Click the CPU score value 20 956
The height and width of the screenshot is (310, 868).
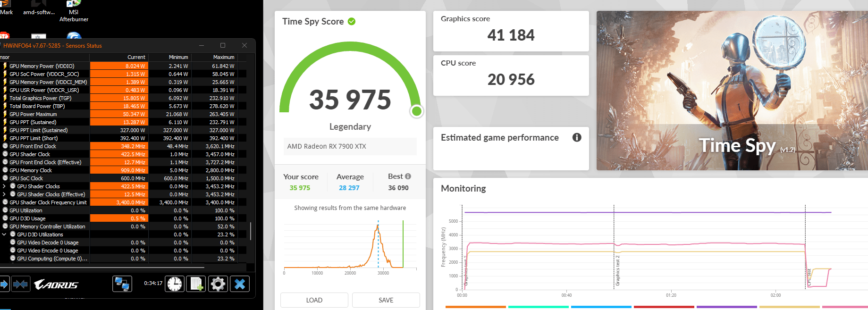click(x=511, y=79)
